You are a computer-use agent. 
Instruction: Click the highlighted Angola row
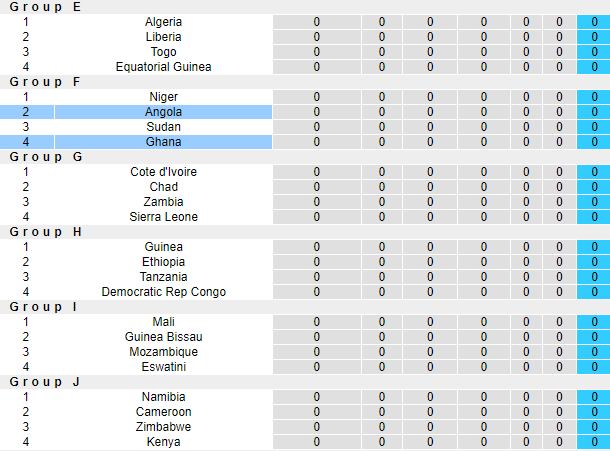[163, 112]
